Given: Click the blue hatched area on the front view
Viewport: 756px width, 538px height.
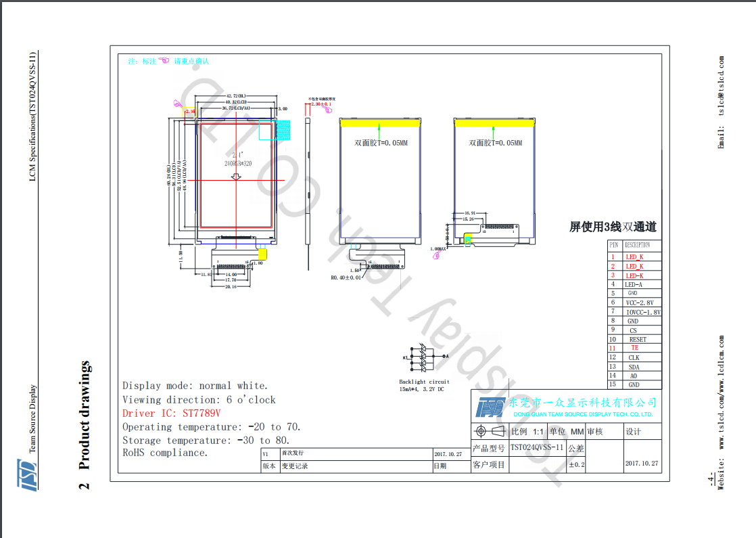Looking at the screenshot, I should tap(283, 130).
